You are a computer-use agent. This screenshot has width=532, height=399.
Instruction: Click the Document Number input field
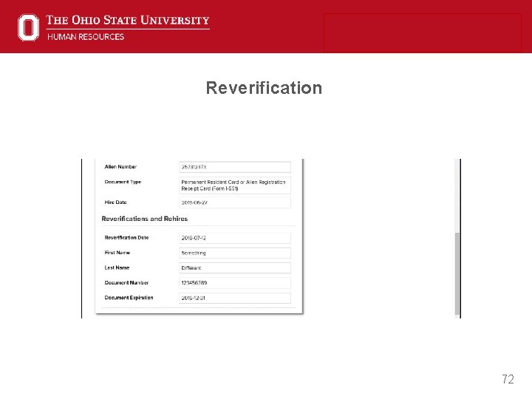[235, 282]
